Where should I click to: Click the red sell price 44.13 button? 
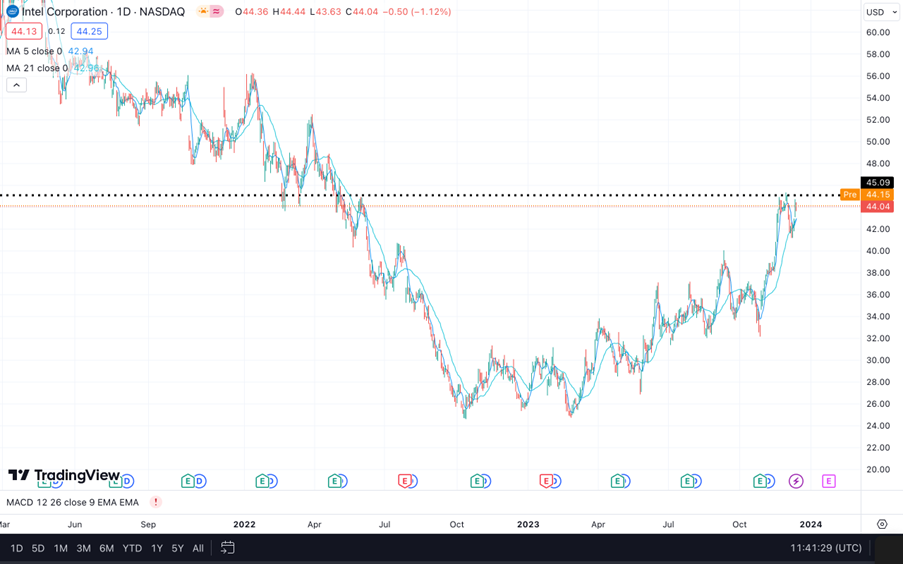(24, 31)
